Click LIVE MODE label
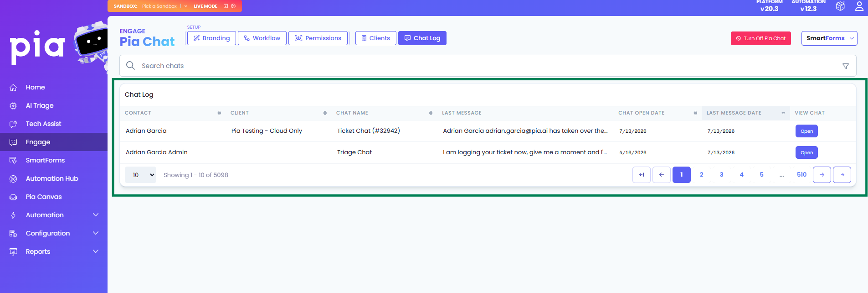This screenshot has width=868, height=293. 205,6
